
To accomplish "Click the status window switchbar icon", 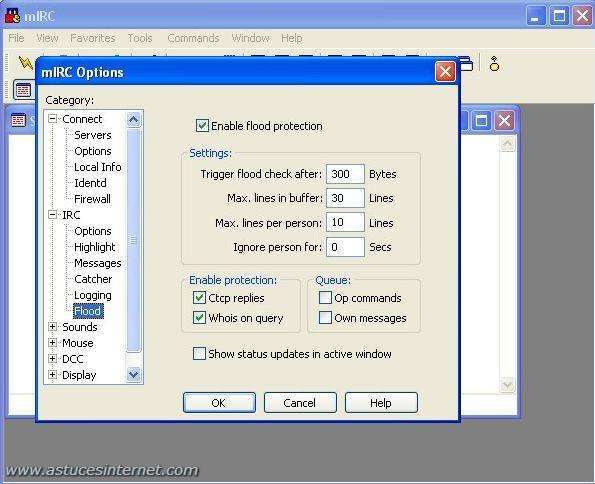I will 23,90.
